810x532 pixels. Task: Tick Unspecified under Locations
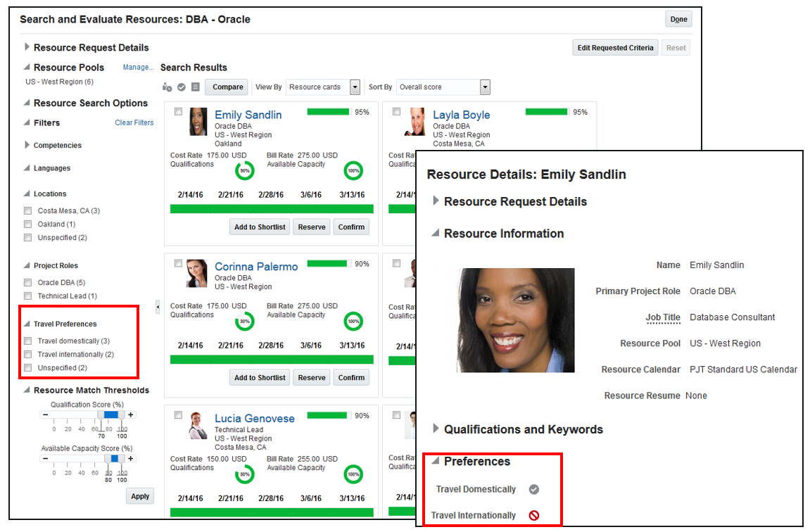[x=28, y=238]
